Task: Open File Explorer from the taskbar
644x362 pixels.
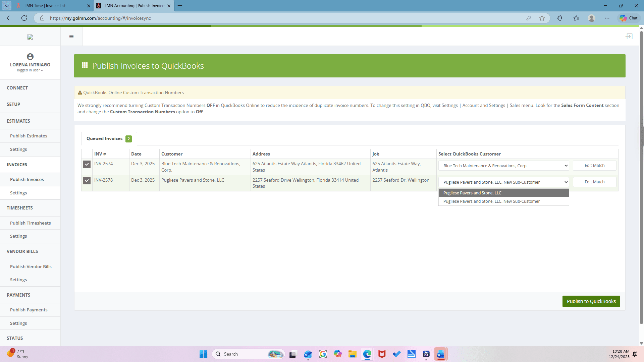Action: [352, 354]
